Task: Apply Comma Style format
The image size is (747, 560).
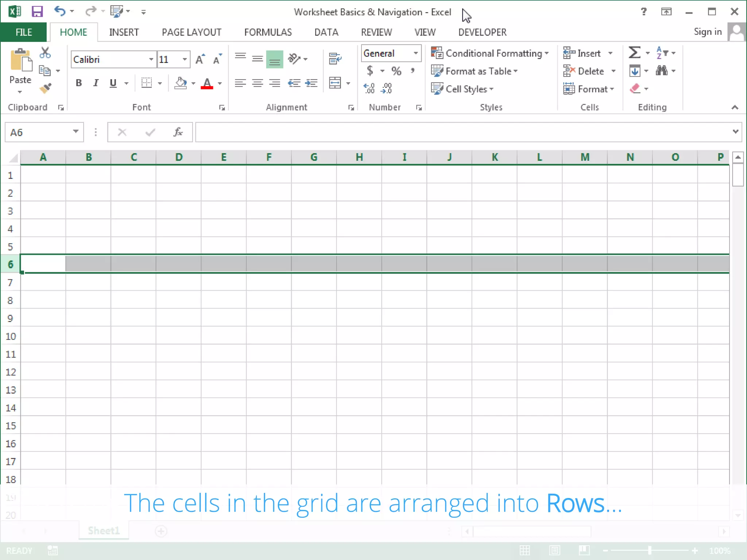Action: (413, 70)
